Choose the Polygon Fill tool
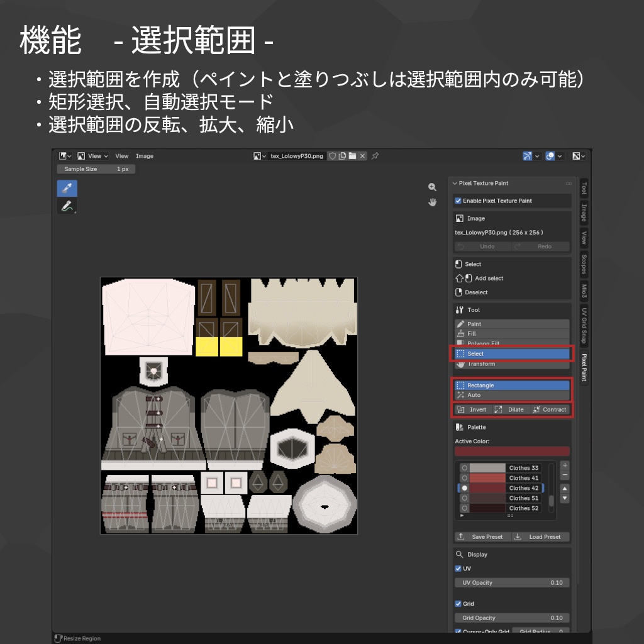644x644 pixels. coord(512,343)
